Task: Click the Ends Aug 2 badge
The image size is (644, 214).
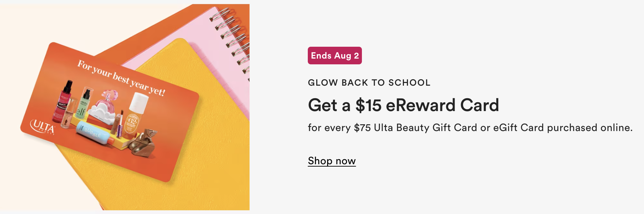Action: pyautogui.click(x=335, y=56)
